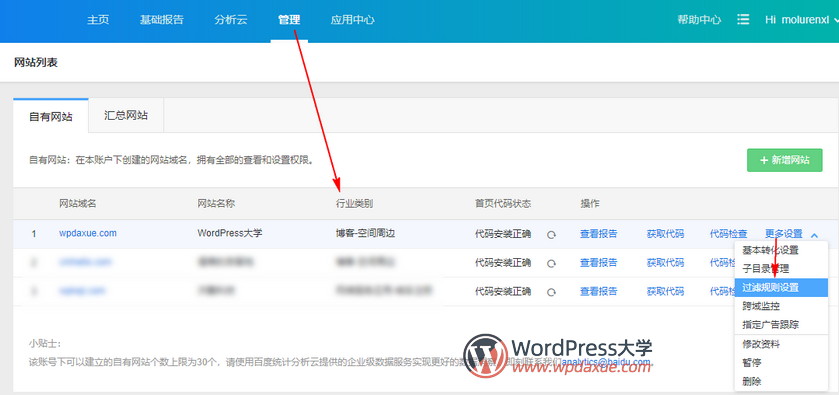
Task: Collapse the 更多设置 chevron arrow
Action: (814, 234)
